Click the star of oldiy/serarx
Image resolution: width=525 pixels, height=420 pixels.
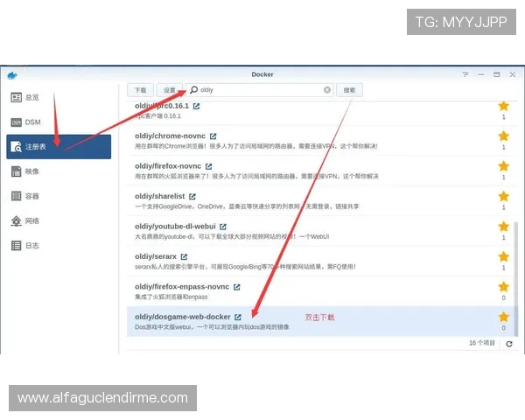click(x=504, y=256)
